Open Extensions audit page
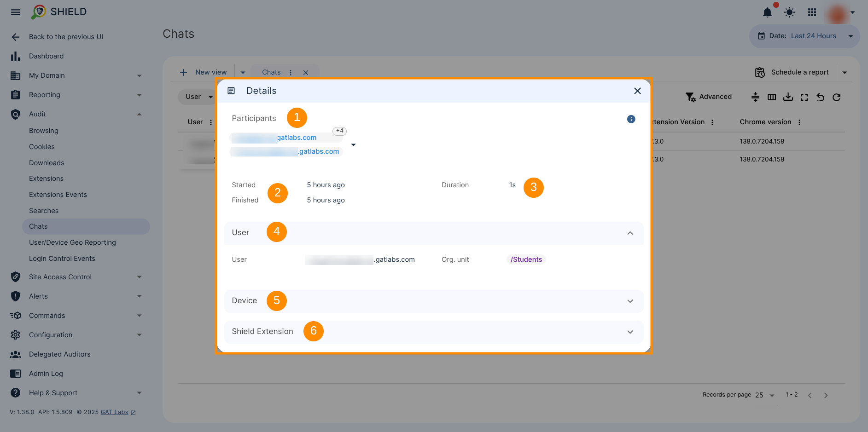This screenshot has height=432, width=868. pos(46,179)
